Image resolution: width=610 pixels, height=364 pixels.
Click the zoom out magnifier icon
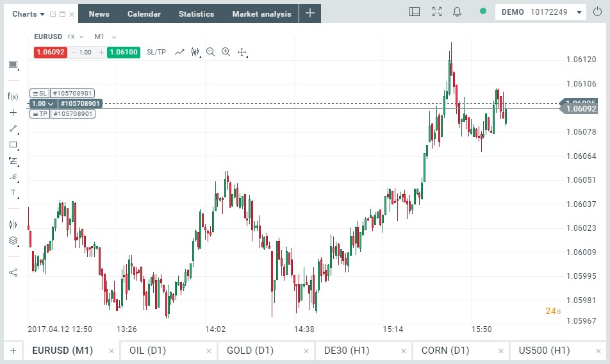210,52
